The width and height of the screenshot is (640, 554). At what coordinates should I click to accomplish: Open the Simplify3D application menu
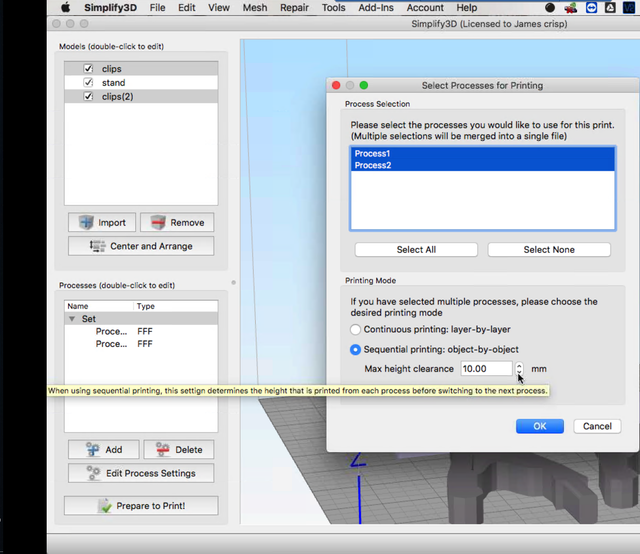(x=110, y=8)
